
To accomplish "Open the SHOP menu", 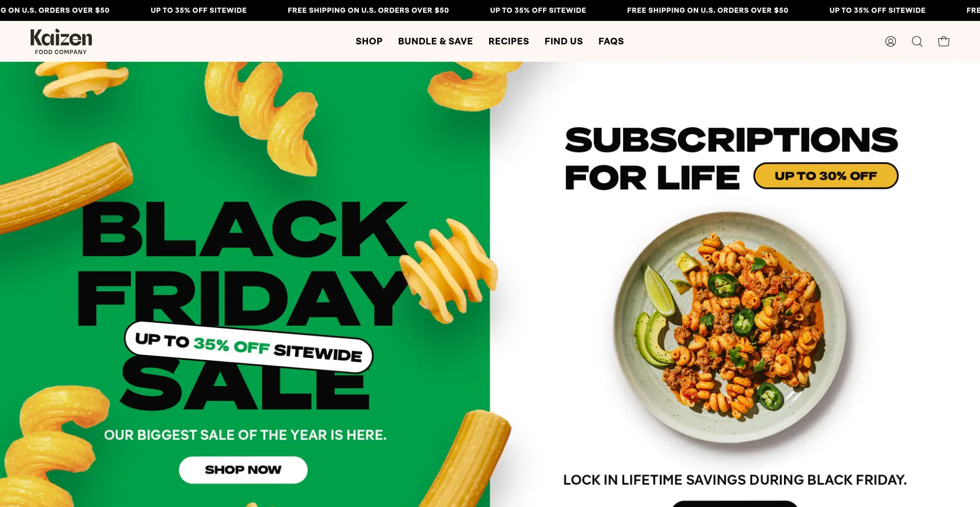I will click(x=369, y=41).
